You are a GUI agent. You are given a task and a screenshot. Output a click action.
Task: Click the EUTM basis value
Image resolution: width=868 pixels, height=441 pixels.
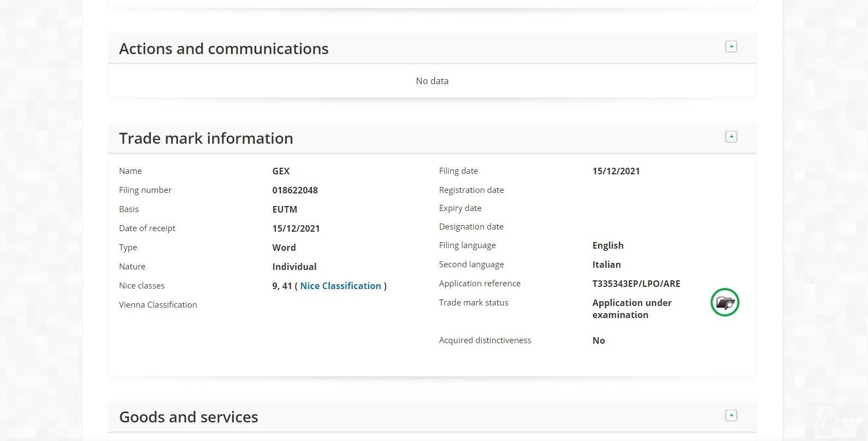tap(285, 209)
